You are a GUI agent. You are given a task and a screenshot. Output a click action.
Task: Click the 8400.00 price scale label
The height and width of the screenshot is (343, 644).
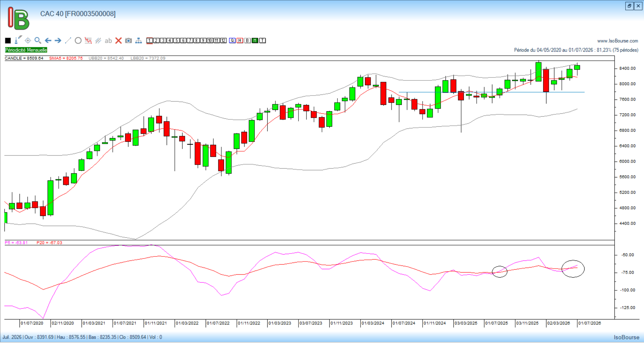click(627, 68)
